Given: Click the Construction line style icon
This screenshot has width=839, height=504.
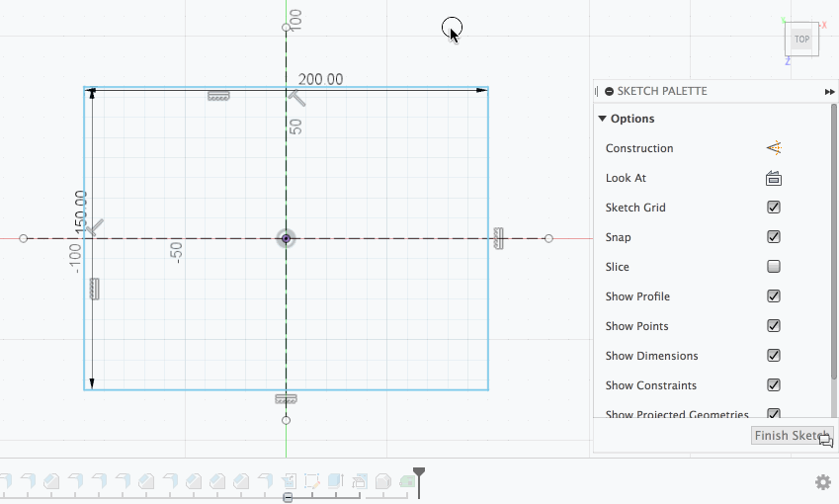Looking at the screenshot, I should (774, 148).
